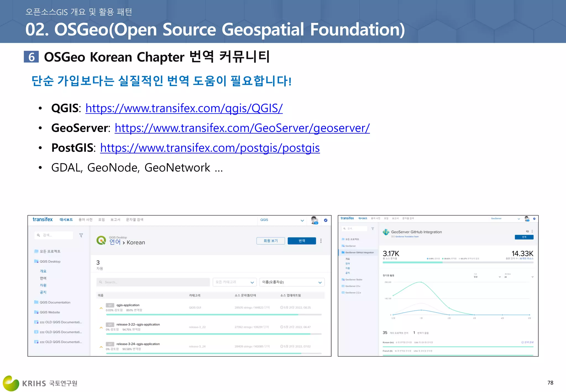Click the transifex logo in GeoServer screenshot

(347, 218)
